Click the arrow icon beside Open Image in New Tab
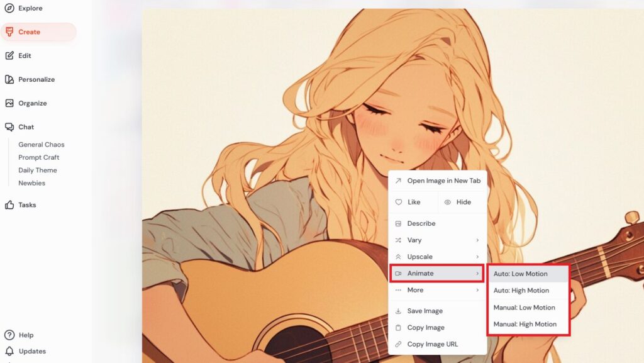Viewport: 644px width, 363px height. 398,181
